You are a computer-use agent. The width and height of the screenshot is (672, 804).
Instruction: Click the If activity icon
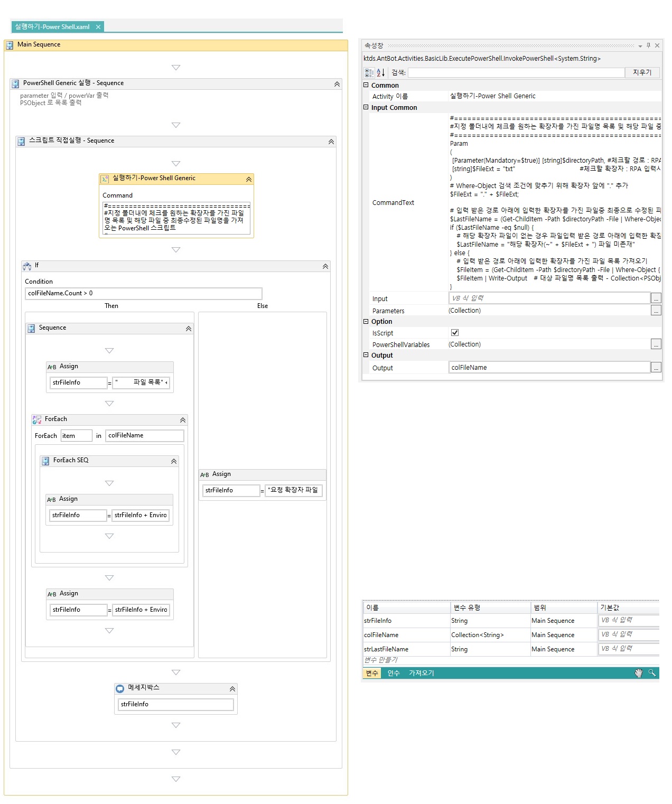click(27, 266)
